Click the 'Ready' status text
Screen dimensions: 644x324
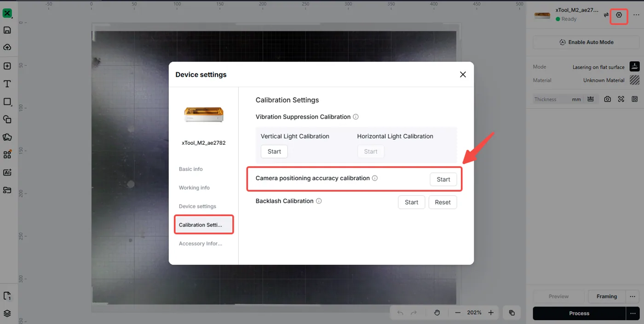(569, 19)
